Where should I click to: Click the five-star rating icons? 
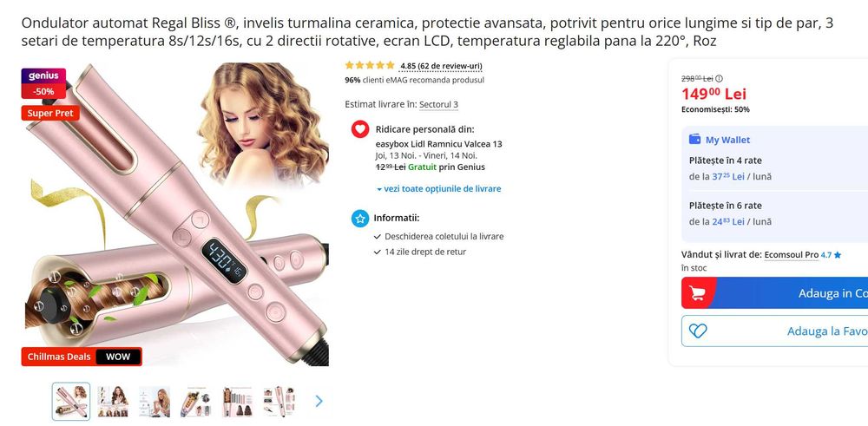370,65
